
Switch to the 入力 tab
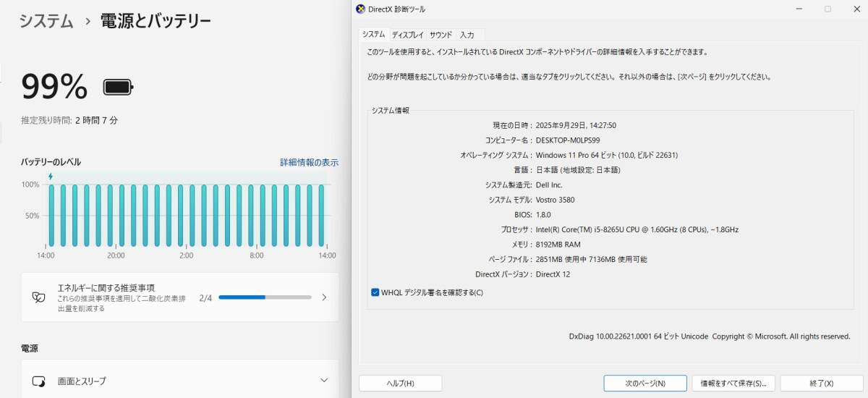(467, 35)
